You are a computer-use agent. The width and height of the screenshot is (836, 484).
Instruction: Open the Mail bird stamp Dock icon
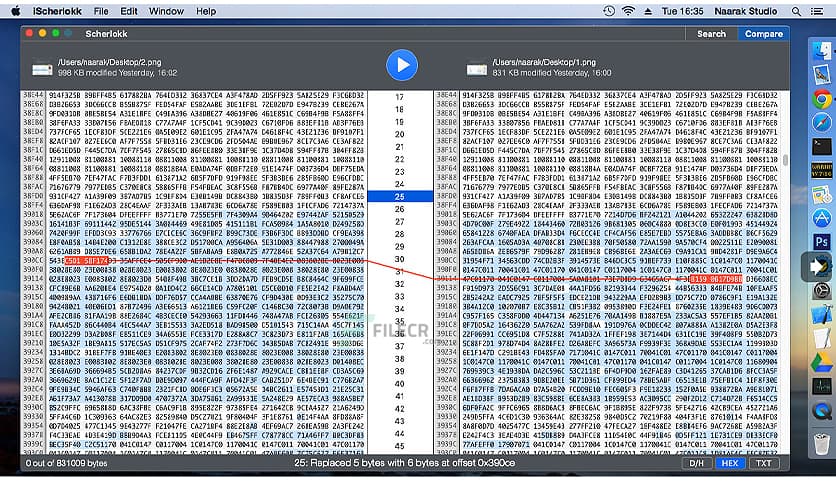click(822, 75)
